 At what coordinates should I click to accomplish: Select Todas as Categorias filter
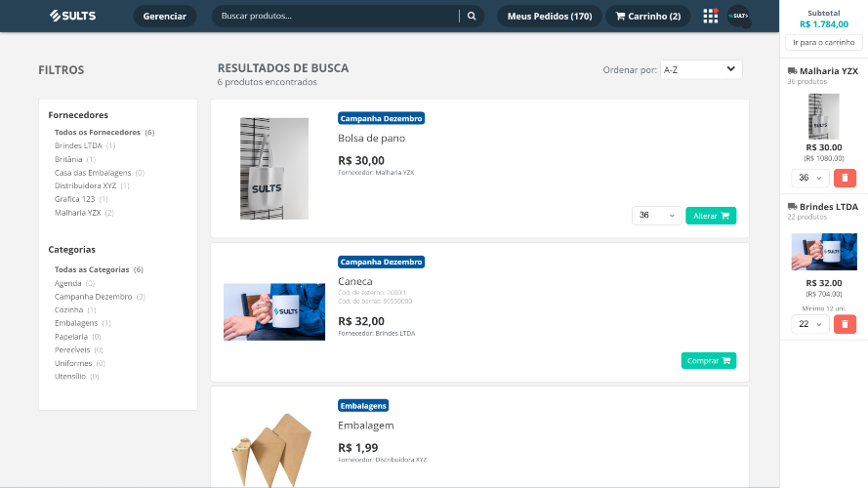point(99,269)
